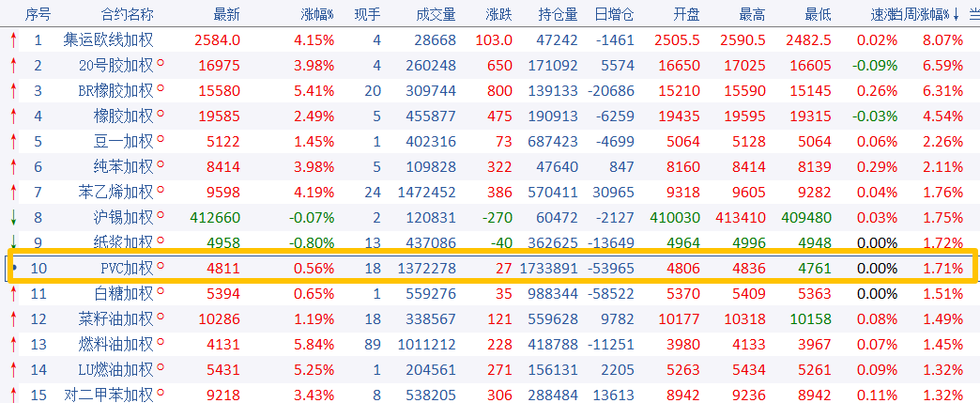This screenshot has height=403, width=980.
Task: Toggle the descending sort arrow on 周涨幅%
Action: point(955,16)
